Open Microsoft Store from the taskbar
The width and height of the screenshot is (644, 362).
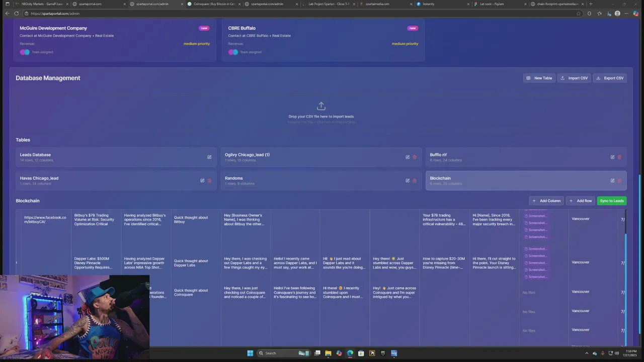tap(361, 353)
